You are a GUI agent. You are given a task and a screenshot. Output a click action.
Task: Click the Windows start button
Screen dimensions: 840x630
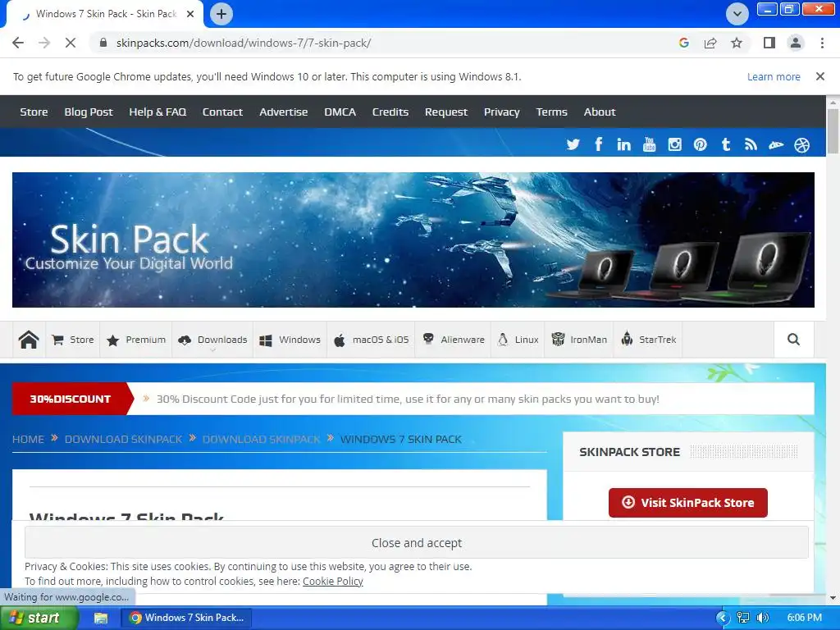38,618
